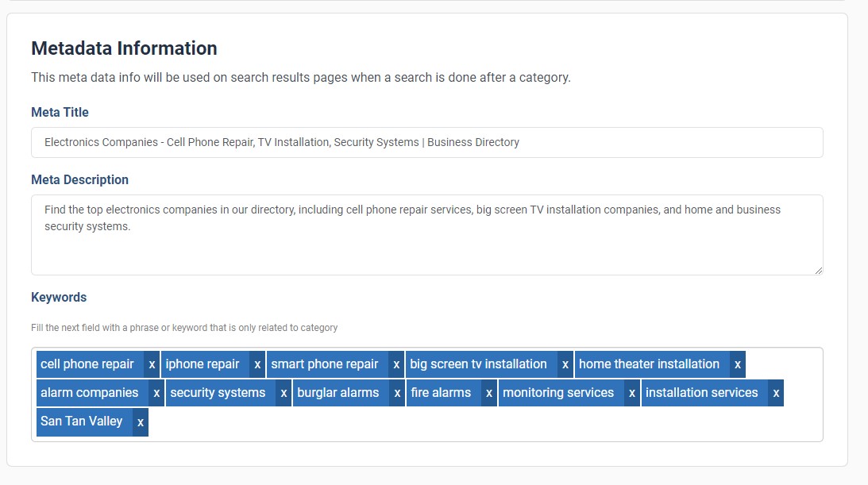Click inside the Meta Title field
The width and height of the screenshot is (868, 485).
426,143
